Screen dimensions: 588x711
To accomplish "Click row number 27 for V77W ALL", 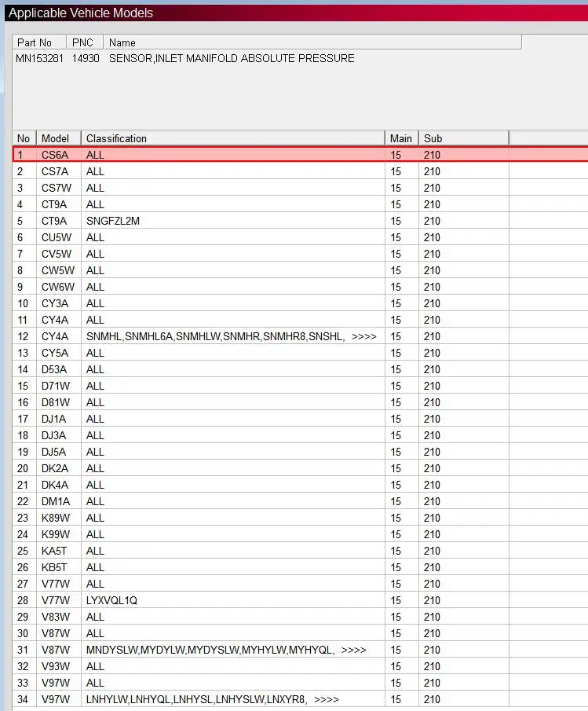I will (x=23, y=584).
